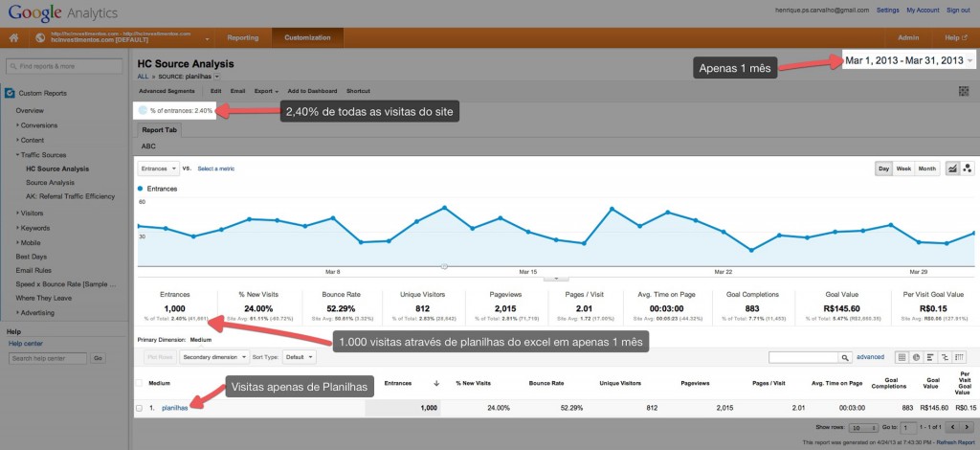Click the Shortcut button
The width and height of the screenshot is (980, 450).
[x=358, y=91]
